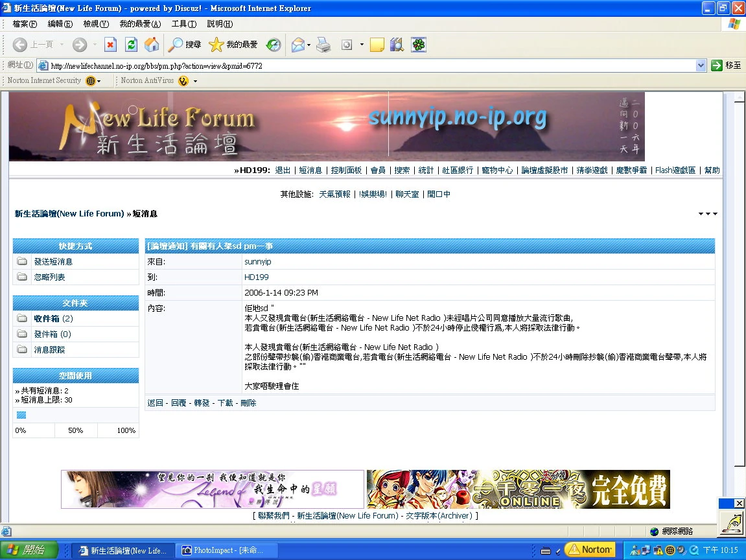Open the 工具(T) menu

click(x=184, y=24)
